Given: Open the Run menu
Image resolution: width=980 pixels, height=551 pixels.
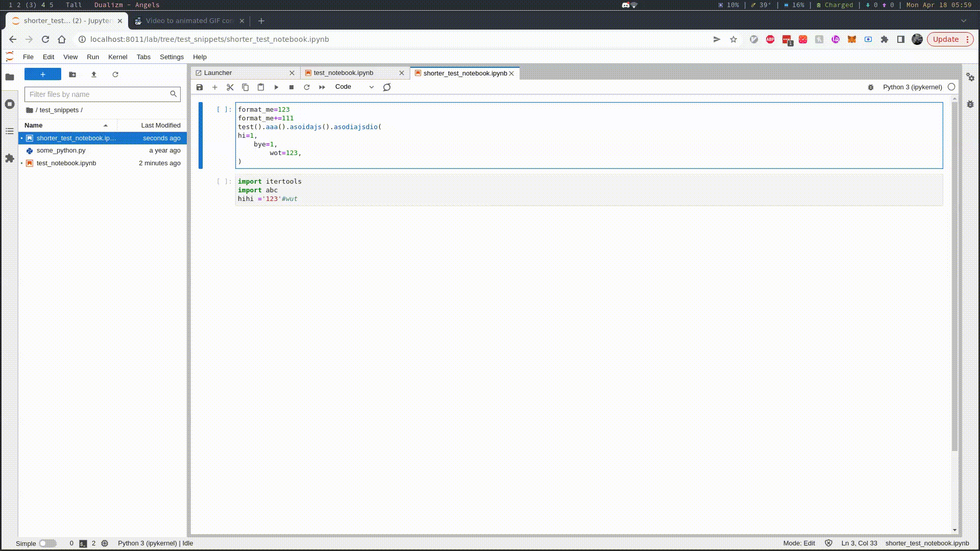Looking at the screenshot, I should [92, 57].
